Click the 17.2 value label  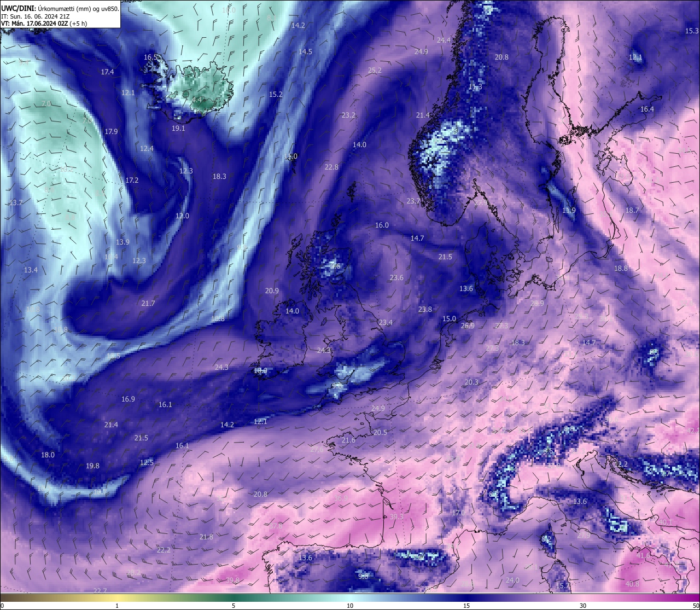132,180
